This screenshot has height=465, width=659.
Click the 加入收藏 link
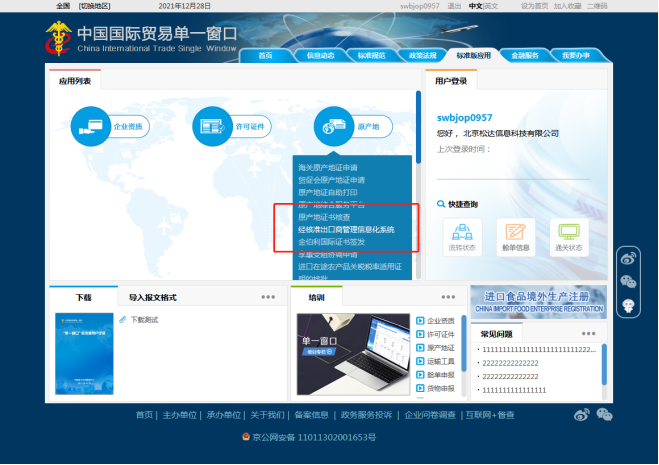click(x=567, y=6)
